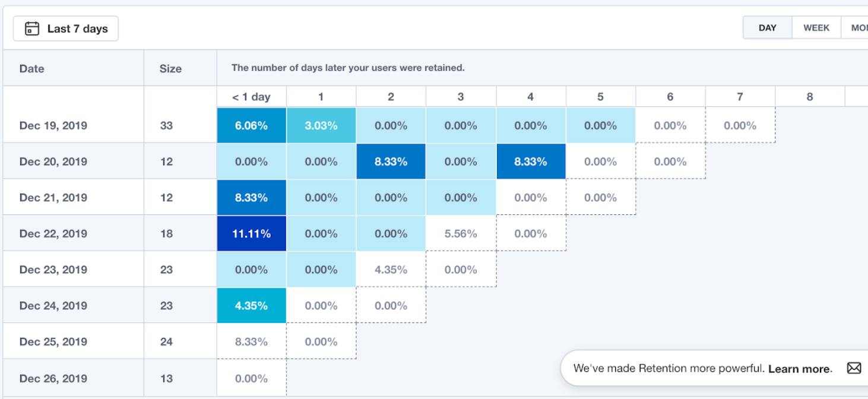
Task: Select the 11.11% cell for Dec 22
Action: tap(251, 233)
